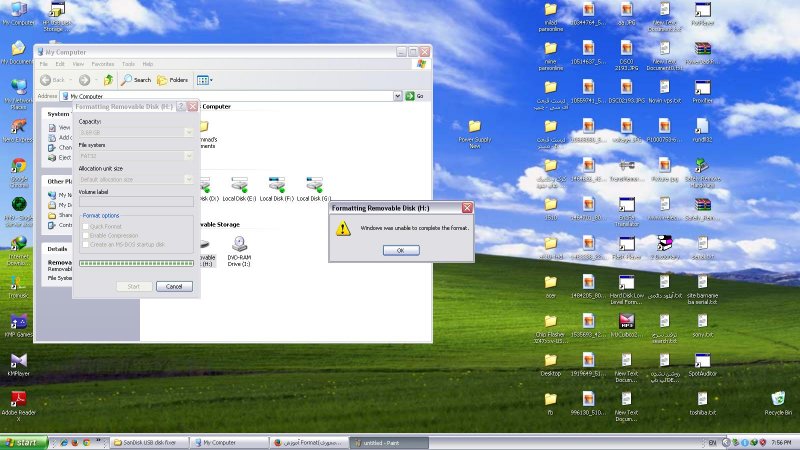
Task: Open the Allocation unit size dropdown
Action: [x=188, y=179]
